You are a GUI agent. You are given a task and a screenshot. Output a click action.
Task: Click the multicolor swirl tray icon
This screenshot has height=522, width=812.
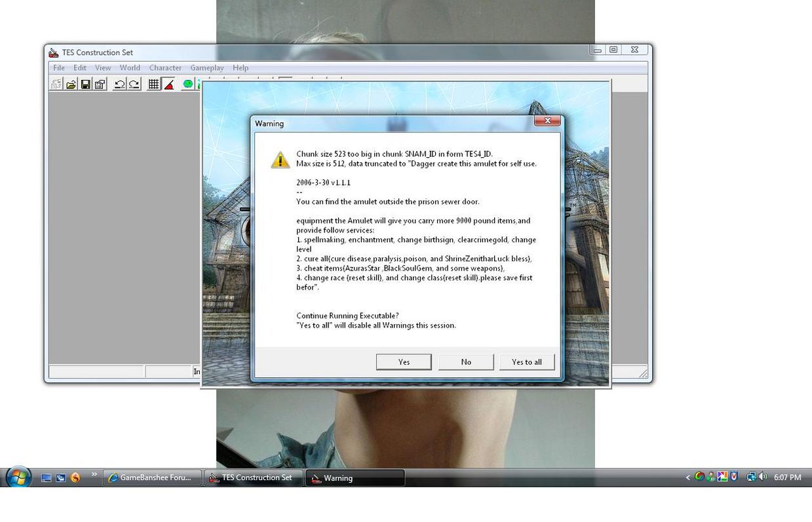(x=699, y=477)
